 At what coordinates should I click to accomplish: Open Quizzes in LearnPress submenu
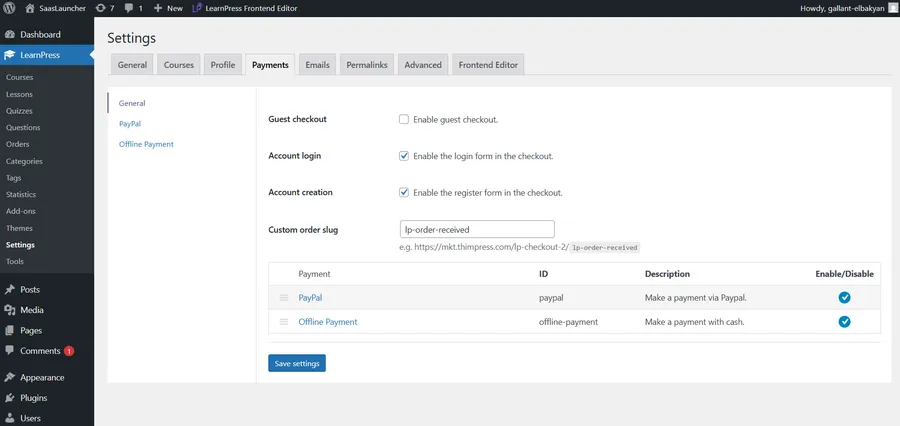(x=20, y=111)
